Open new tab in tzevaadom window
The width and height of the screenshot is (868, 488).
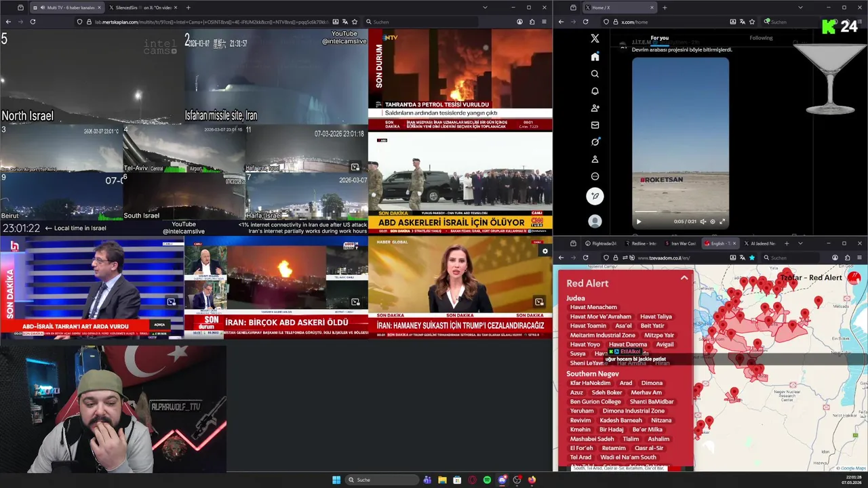(x=787, y=243)
